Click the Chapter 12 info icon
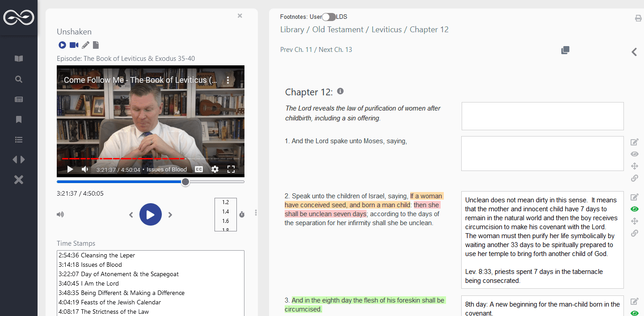The height and width of the screenshot is (316, 644). (x=340, y=91)
